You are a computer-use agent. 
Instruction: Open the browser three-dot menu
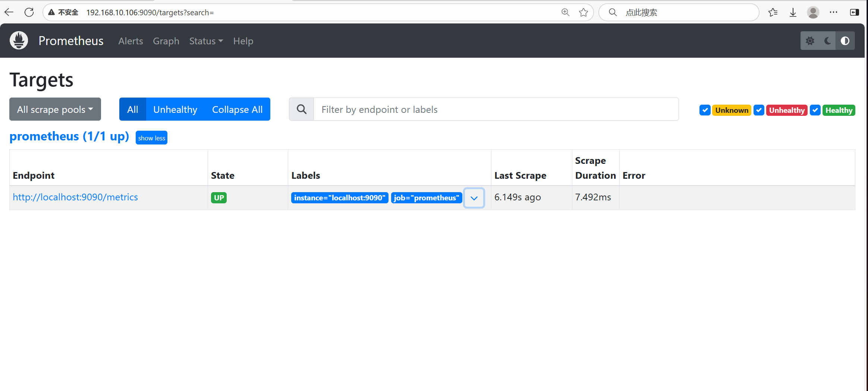point(834,12)
